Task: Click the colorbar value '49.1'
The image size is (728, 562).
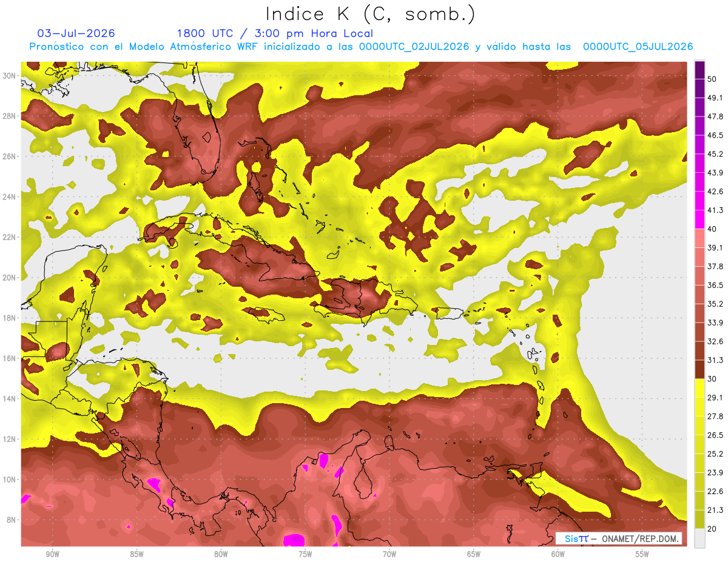Action: coord(715,98)
